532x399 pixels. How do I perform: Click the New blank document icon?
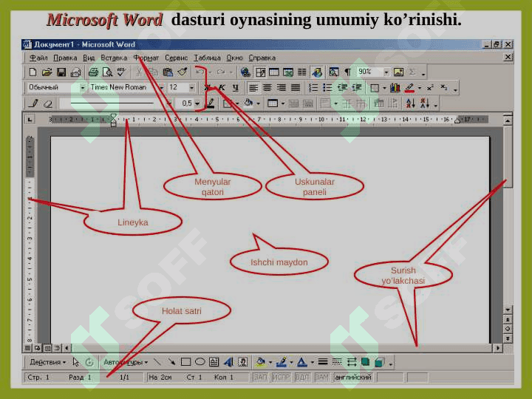[33, 72]
